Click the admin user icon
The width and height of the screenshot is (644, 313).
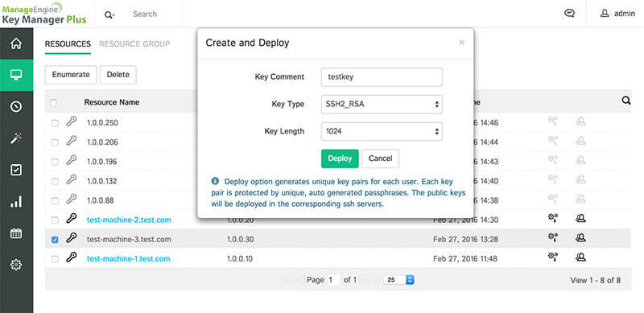pos(605,14)
